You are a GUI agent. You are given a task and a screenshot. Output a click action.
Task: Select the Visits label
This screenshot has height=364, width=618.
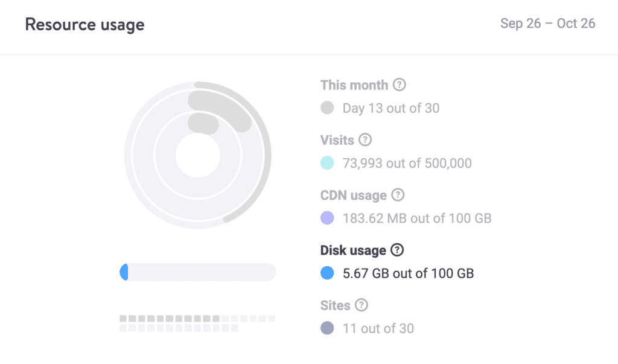click(x=337, y=140)
